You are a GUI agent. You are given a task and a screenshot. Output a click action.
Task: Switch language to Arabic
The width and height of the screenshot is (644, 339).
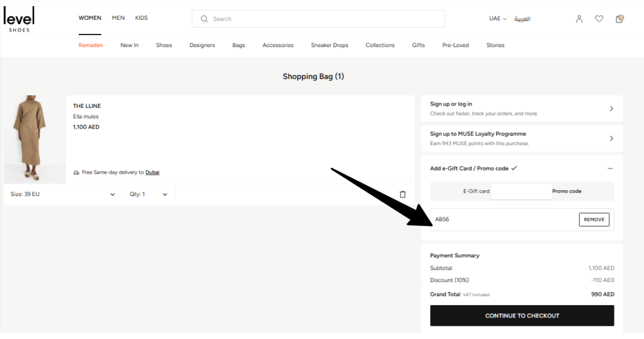click(522, 19)
